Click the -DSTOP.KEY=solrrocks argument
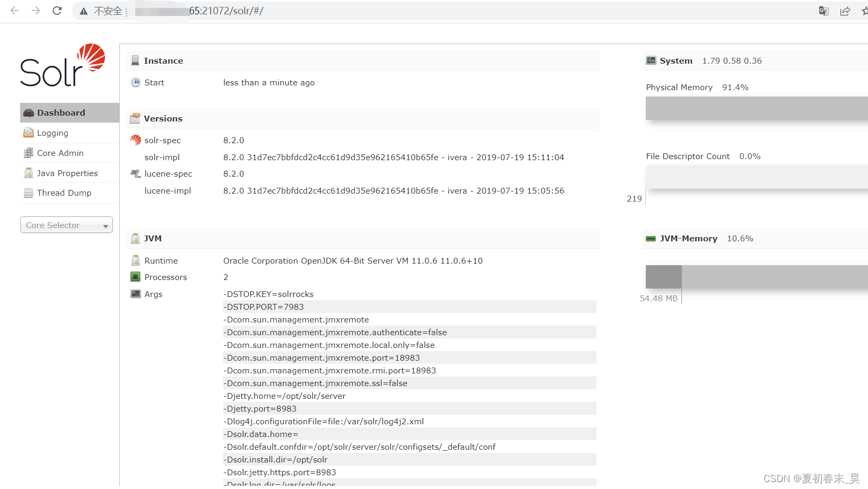The height and width of the screenshot is (489, 868). click(x=268, y=294)
